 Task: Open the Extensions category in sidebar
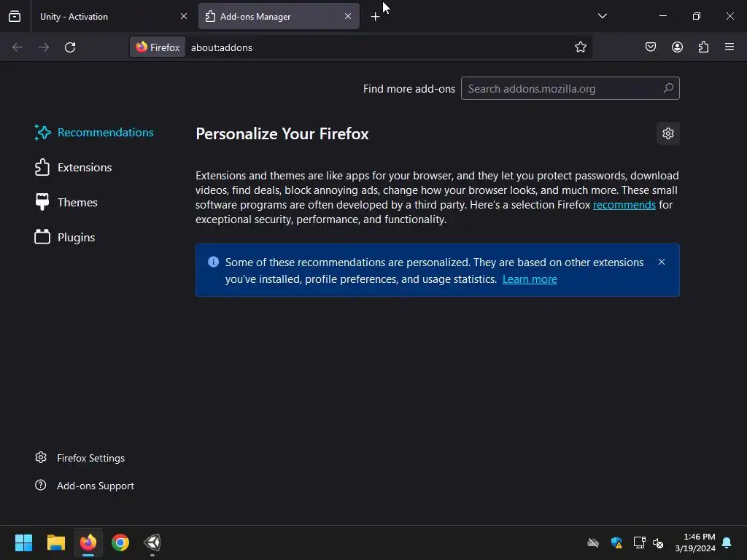(x=73, y=168)
